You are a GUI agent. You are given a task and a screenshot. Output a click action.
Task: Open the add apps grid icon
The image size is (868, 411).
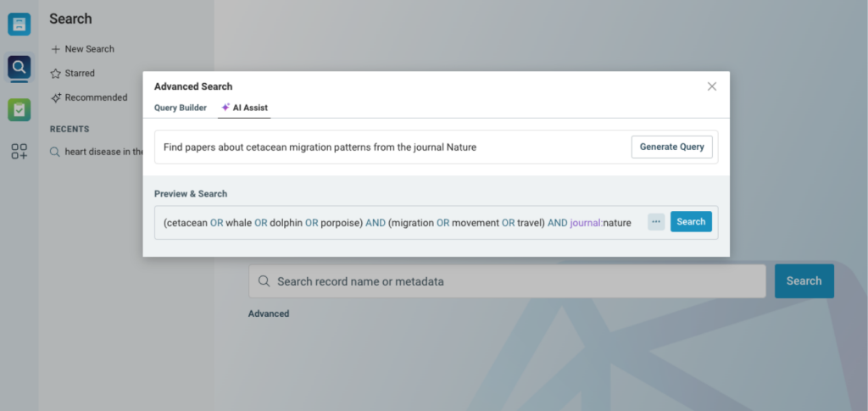19,152
